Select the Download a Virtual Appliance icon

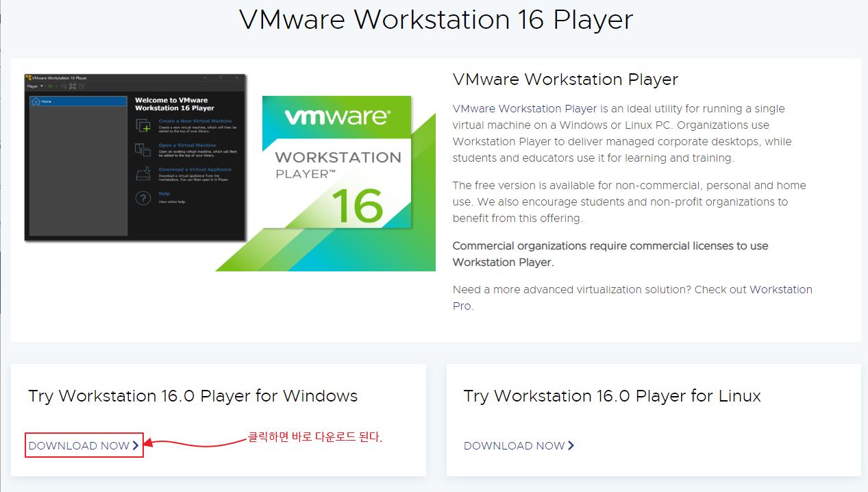(143, 174)
